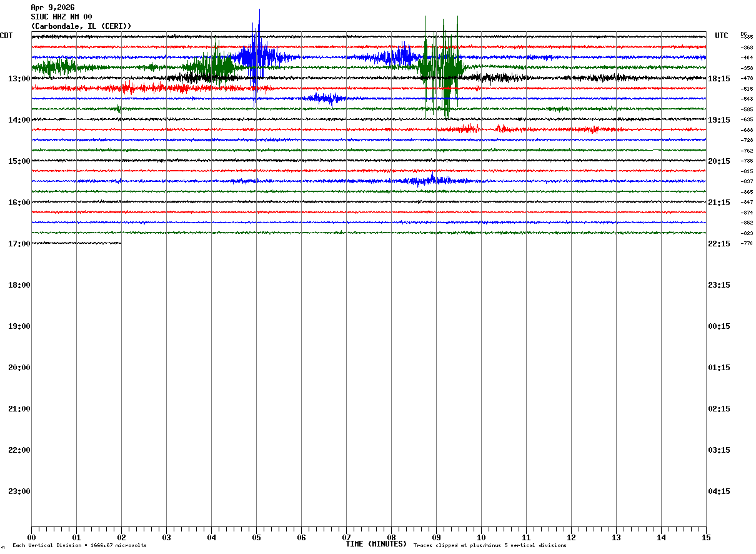Click the Each Vertical Division scale note
756x554 pixels.
pyautogui.click(x=79, y=546)
